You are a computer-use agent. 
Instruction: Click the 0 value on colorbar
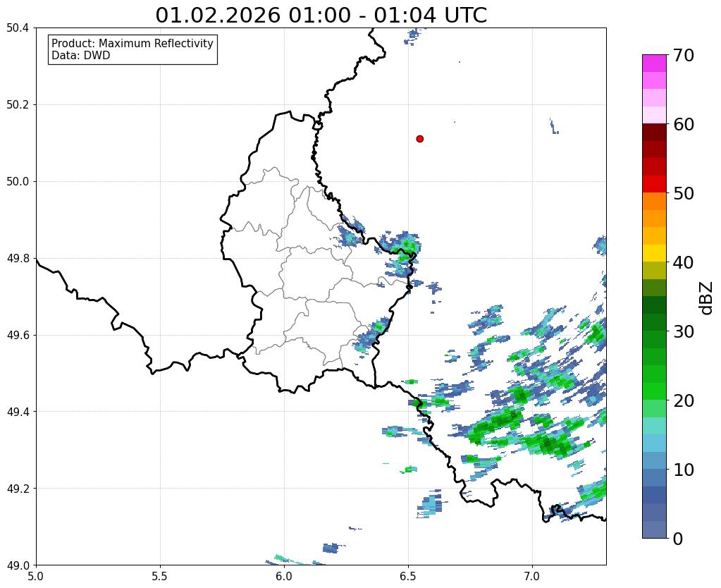678,539
